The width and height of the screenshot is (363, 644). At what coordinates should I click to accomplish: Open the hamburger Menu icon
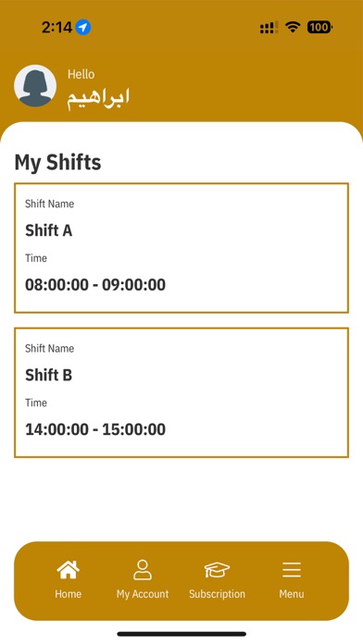292,570
